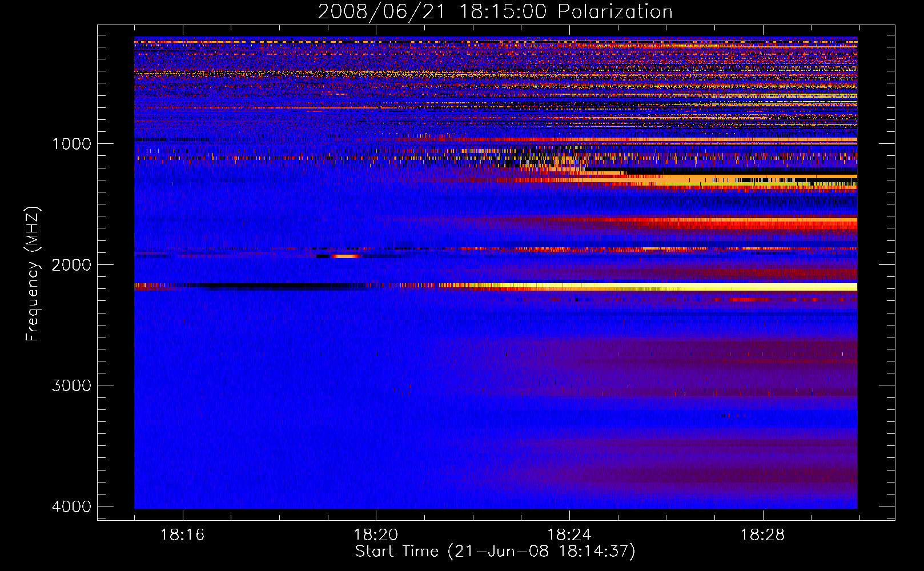The width and height of the screenshot is (924, 571).
Task: Click the 18:24 time tick label
Action: (x=569, y=534)
